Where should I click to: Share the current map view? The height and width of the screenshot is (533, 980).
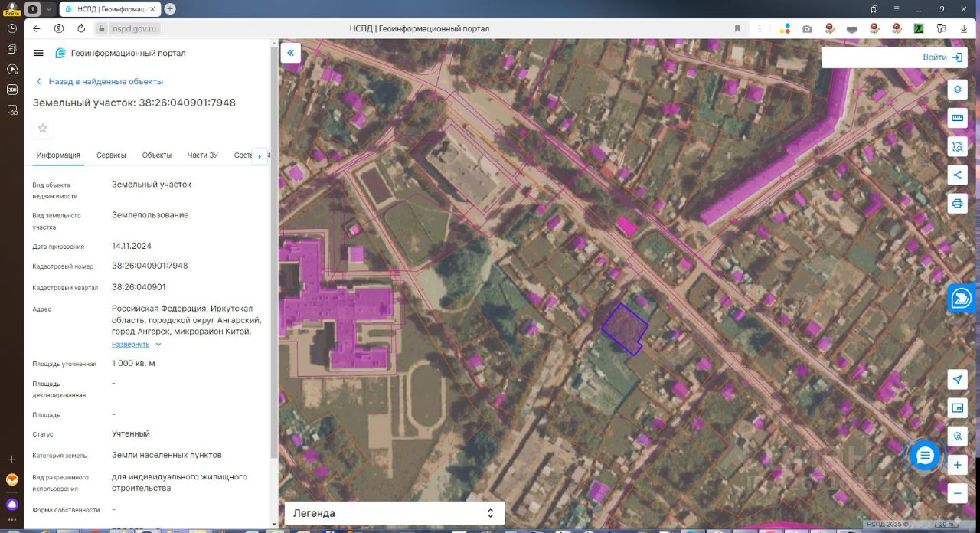coord(957,175)
